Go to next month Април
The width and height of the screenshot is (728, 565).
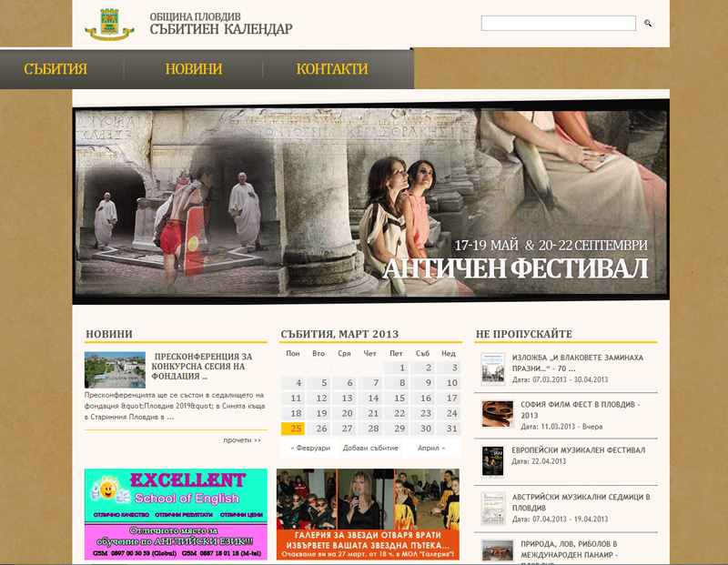pos(431,449)
